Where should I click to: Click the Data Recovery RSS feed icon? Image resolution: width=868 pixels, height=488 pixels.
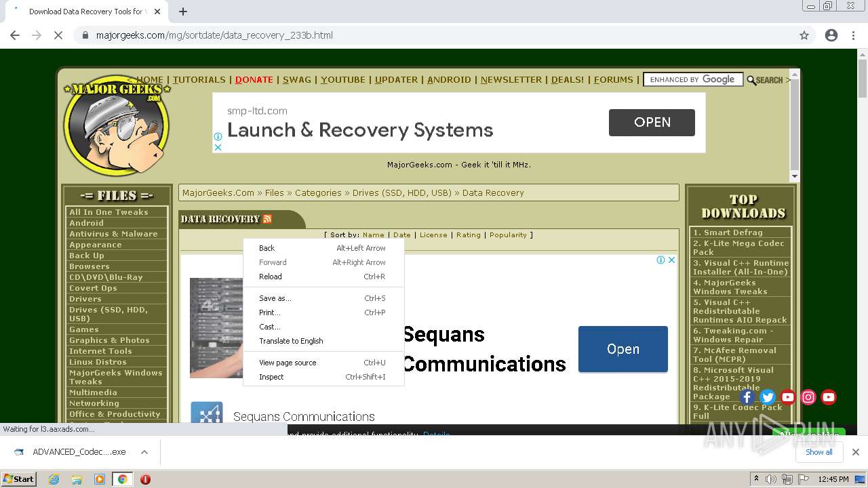(267, 219)
